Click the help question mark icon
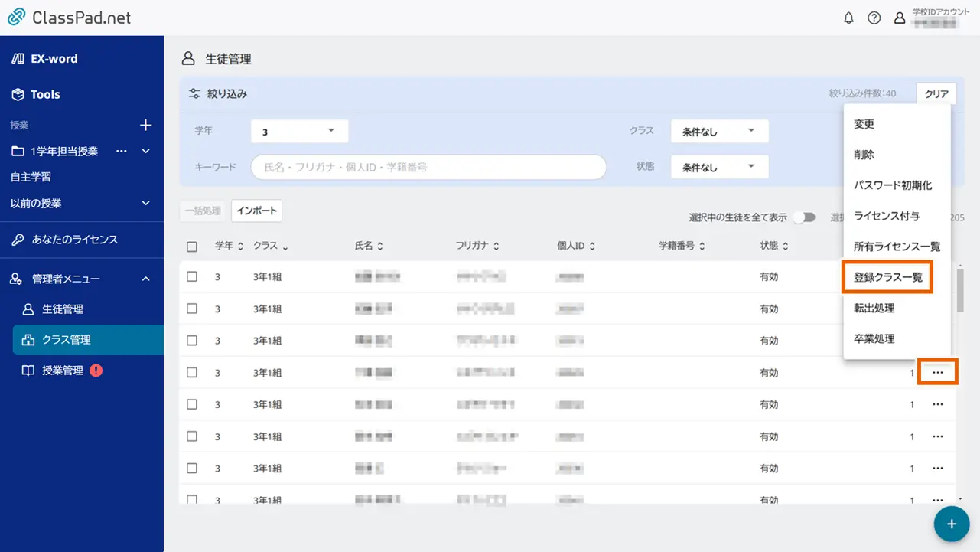Viewport: 980px width, 552px height. coord(874,18)
